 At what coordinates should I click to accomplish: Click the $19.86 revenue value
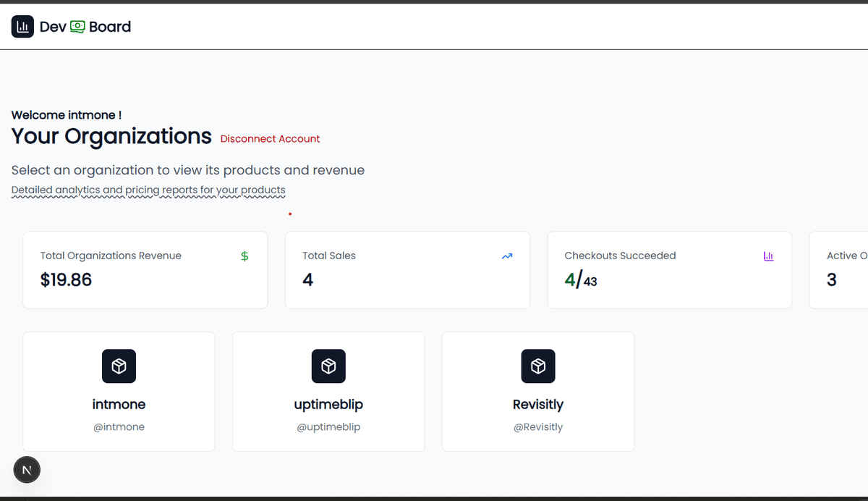coord(66,279)
